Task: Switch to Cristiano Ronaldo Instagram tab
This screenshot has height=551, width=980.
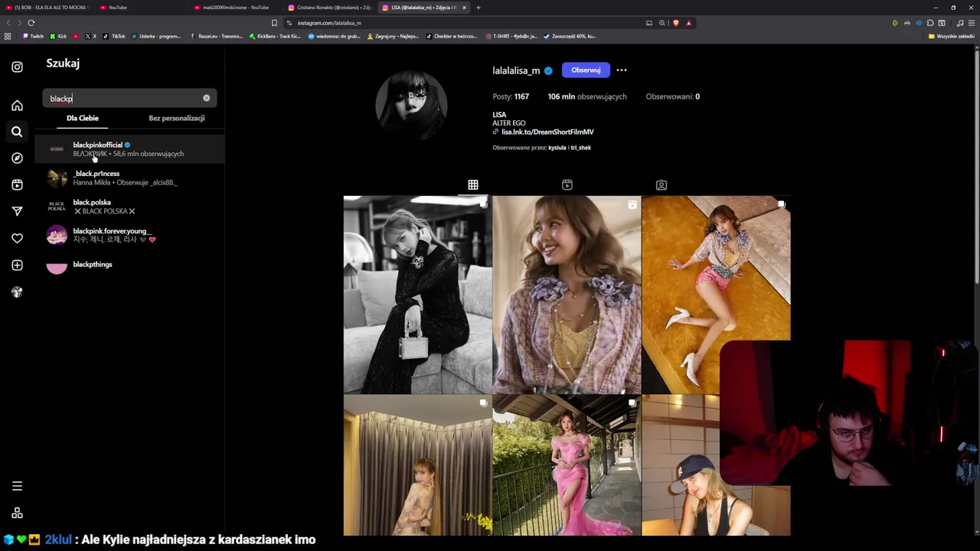Action: 329,8
